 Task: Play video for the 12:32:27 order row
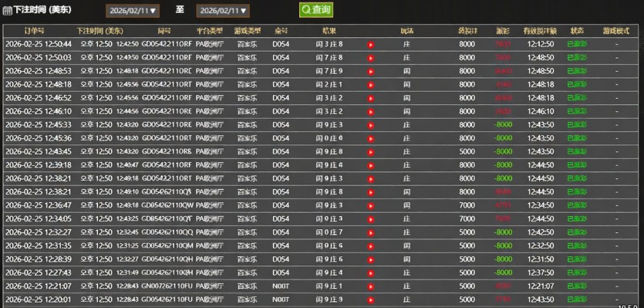[x=371, y=233]
